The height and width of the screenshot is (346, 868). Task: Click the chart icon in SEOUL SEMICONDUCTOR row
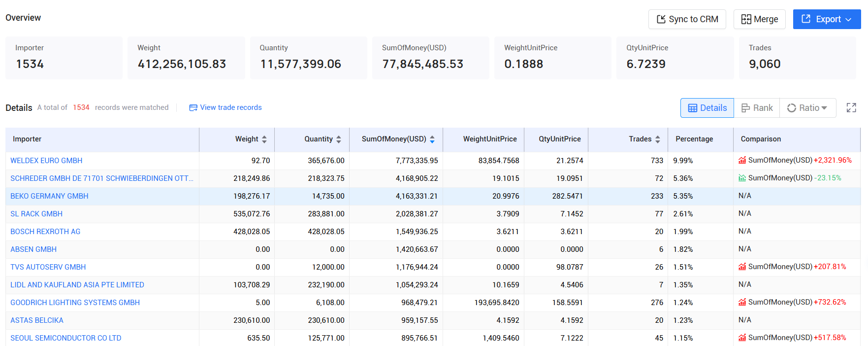coord(742,338)
